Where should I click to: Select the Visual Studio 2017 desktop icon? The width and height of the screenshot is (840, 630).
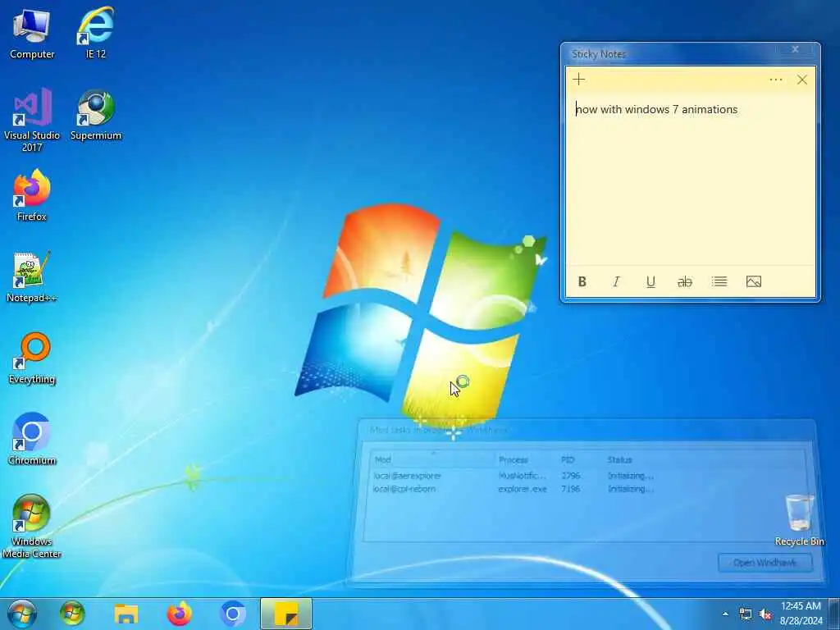point(32,120)
